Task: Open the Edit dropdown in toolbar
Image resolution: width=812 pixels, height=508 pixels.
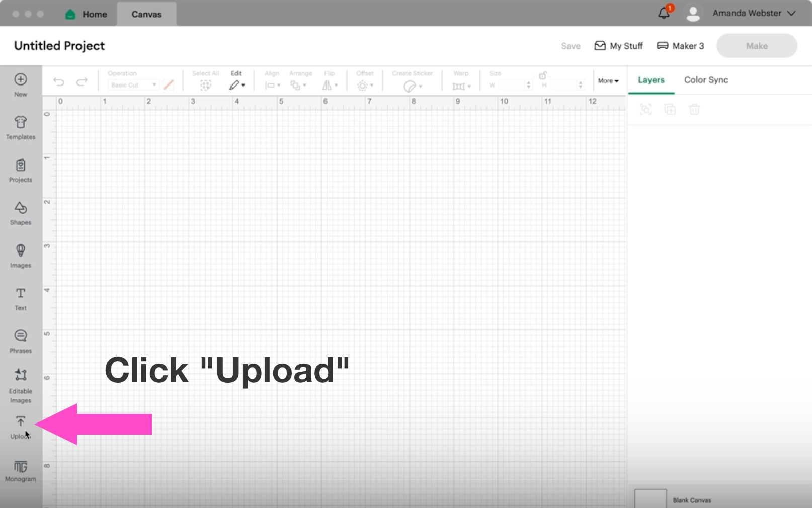Action: [237, 85]
